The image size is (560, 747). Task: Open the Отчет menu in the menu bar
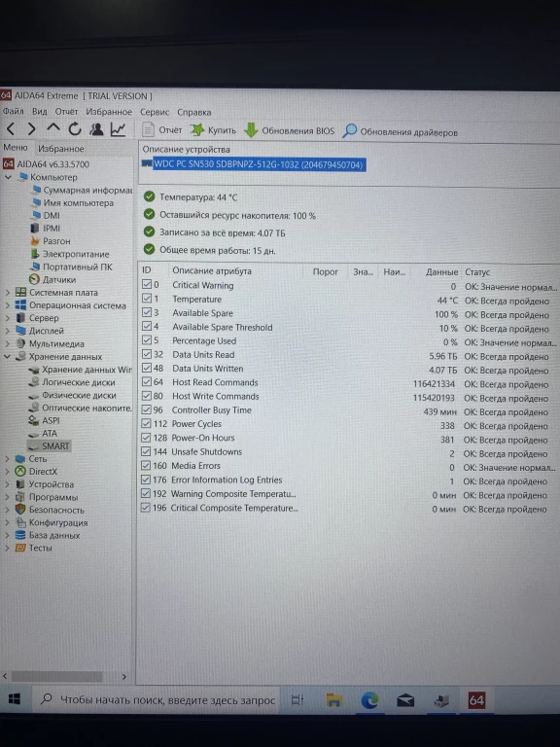click(x=66, y=112)
